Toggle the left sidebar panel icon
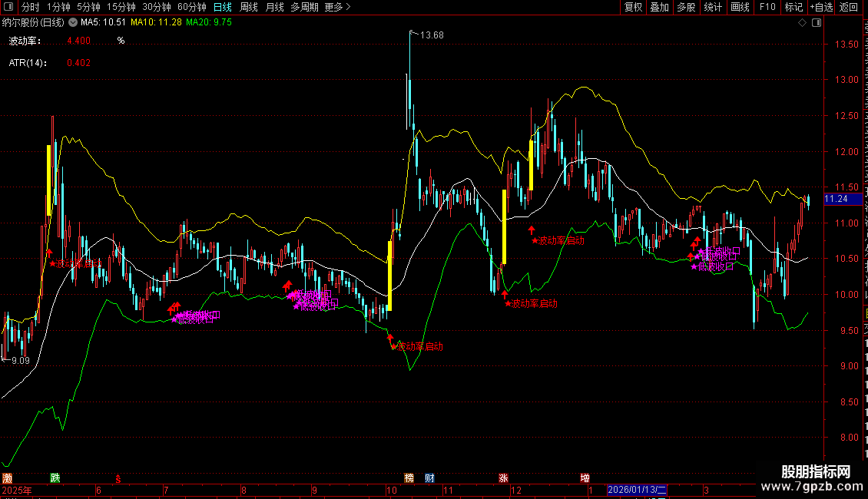 tap(8, 7)
